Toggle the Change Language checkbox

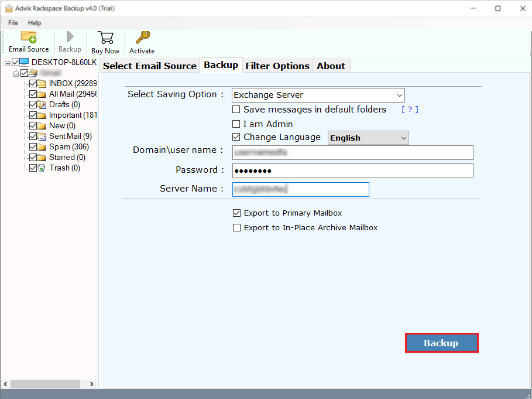pos(236,137)
